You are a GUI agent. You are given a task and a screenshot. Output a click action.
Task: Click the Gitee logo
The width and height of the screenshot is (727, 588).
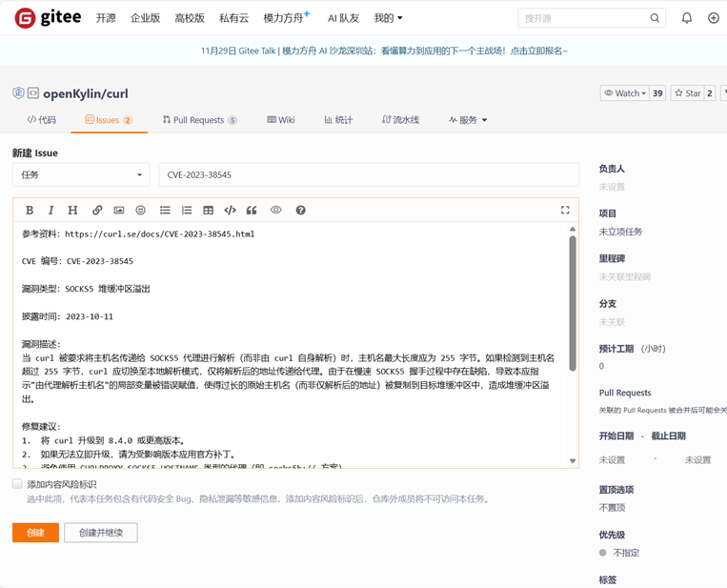(48, 18)
